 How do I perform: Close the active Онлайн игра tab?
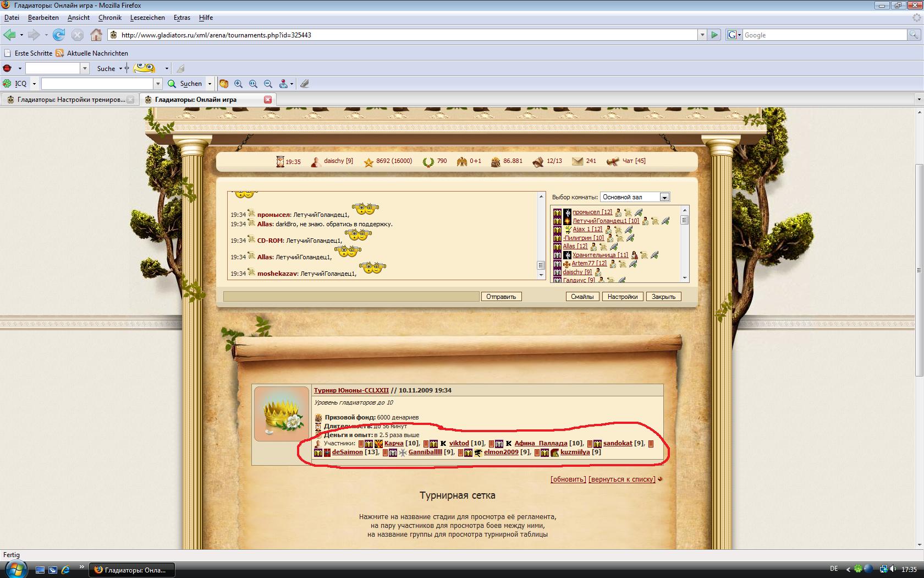[x=268, y=100]
